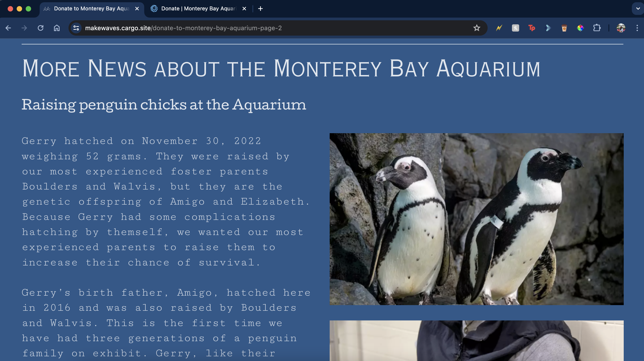644x361 pixels.
Task: Click the forward navigation arrow
Action: (24, 28)
